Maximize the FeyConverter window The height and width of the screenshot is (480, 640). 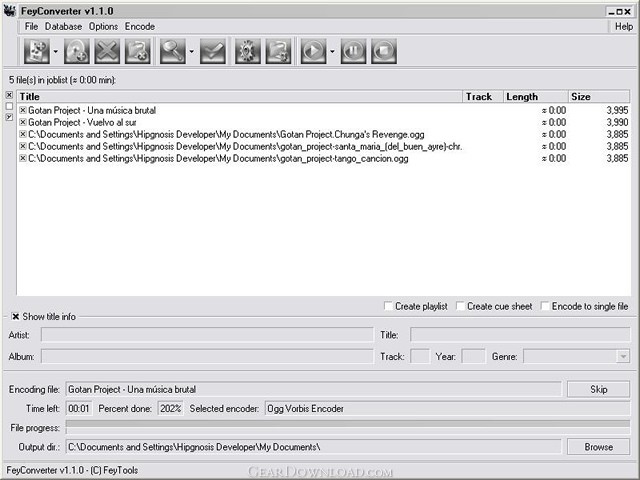point(620,12)
